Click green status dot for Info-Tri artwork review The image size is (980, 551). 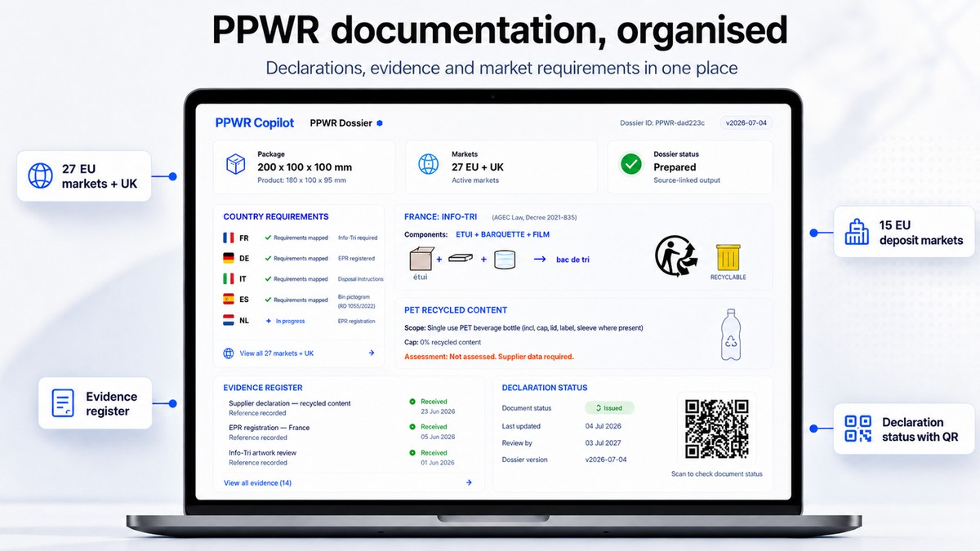click(x=412, y=452)
